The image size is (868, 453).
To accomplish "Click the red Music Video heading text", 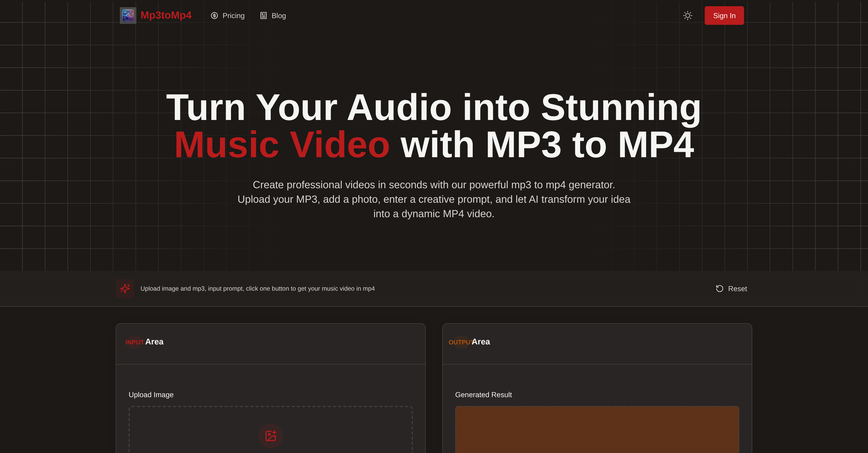I will tap(282, 145).
